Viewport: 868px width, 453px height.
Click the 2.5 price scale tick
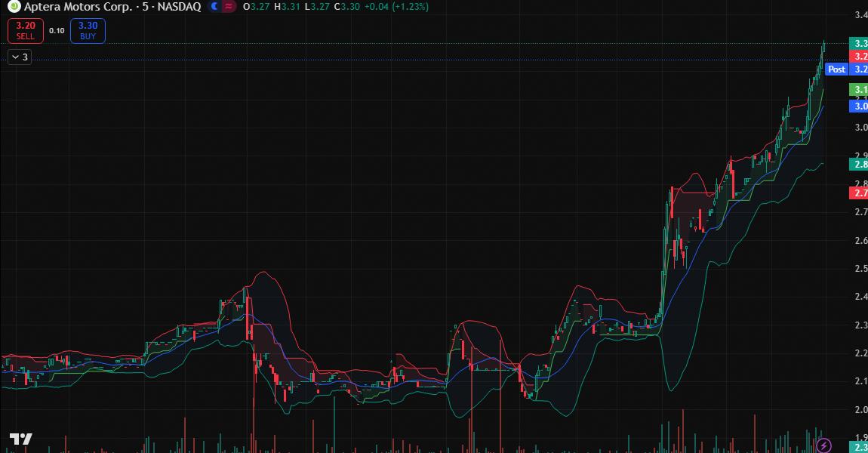tap(860, 268)
